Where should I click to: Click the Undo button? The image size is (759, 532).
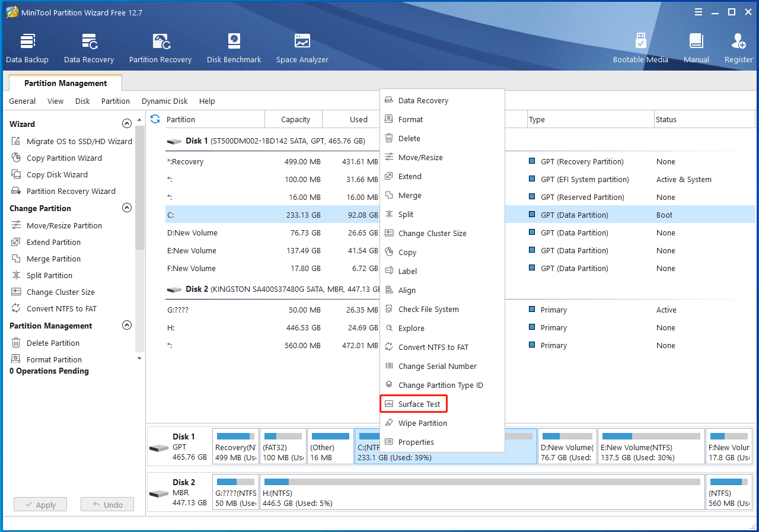pos(107,505)
